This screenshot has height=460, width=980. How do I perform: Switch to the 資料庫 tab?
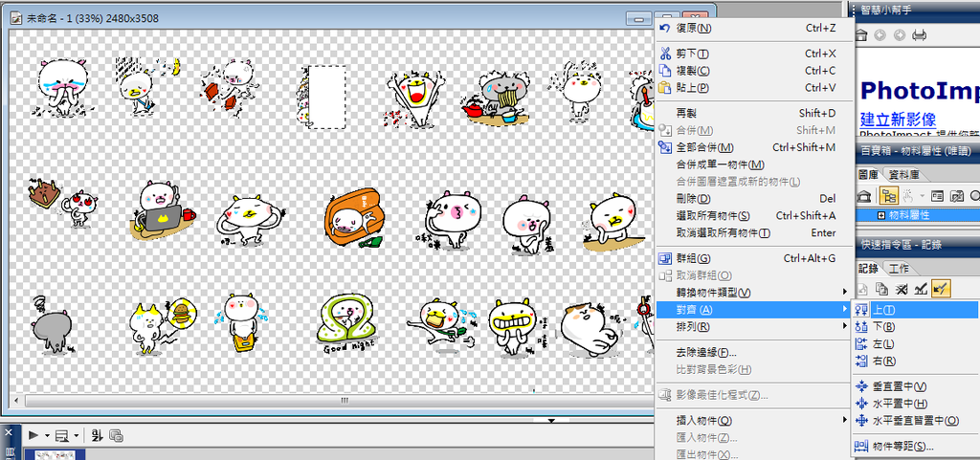pyautogui.click(x=903, y=174)
